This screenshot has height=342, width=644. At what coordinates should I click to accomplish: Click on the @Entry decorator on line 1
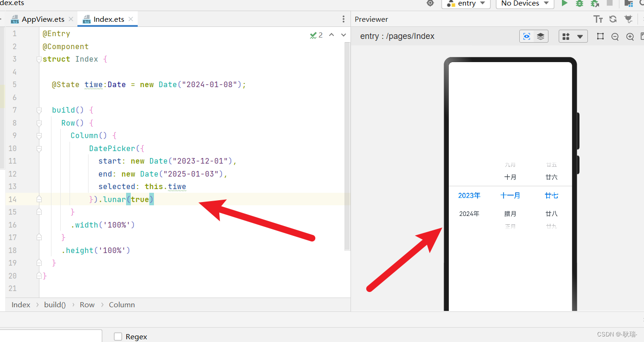pos(57,34)
